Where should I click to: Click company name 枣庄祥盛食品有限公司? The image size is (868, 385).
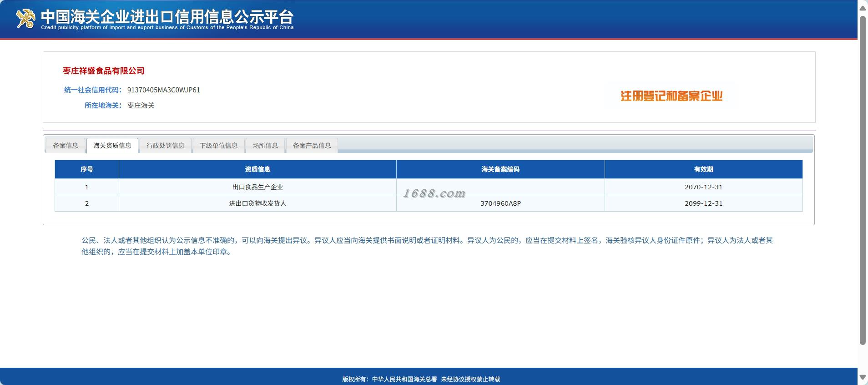point(104,71)
